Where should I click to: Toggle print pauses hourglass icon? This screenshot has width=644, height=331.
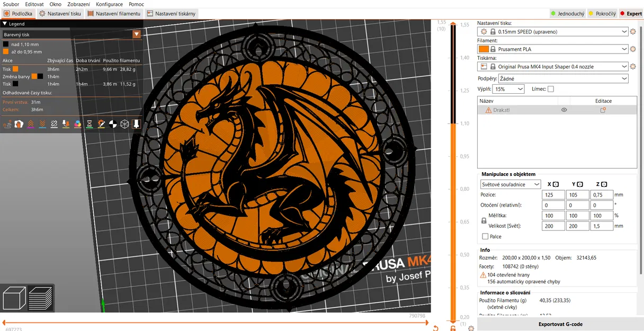coord(89,124)
